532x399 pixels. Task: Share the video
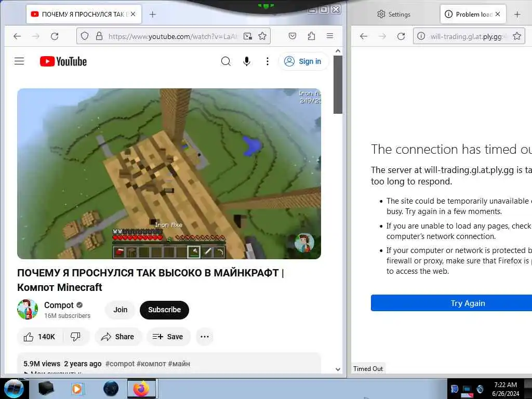pyautogui.click(x=117, y=337)
